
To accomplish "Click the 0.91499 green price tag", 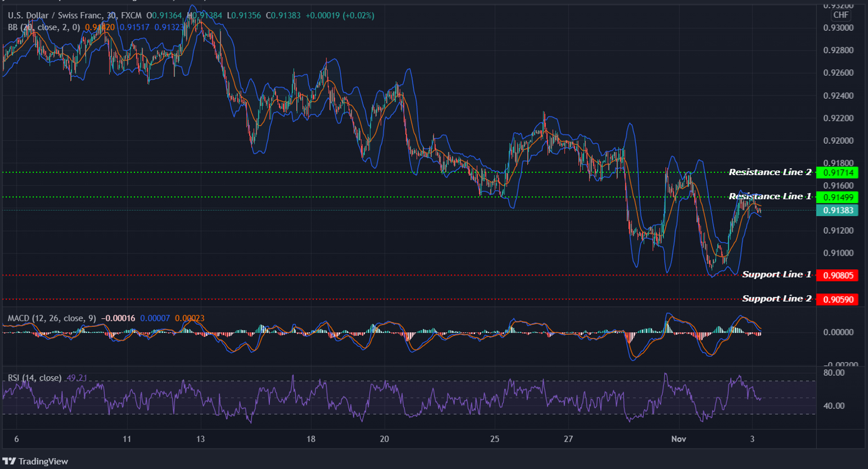I will pyautogui.click(x=837, y=197).
